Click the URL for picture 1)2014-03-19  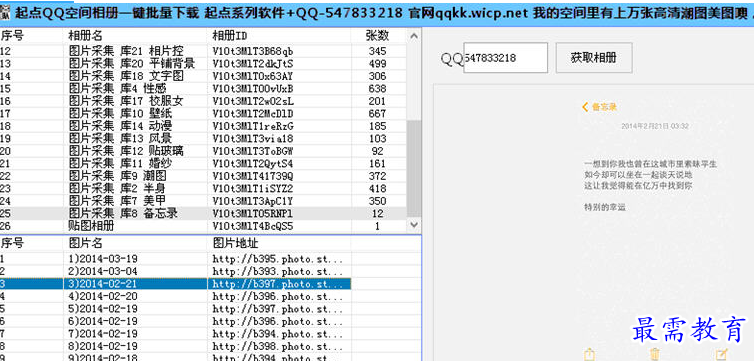click(278, 259)
